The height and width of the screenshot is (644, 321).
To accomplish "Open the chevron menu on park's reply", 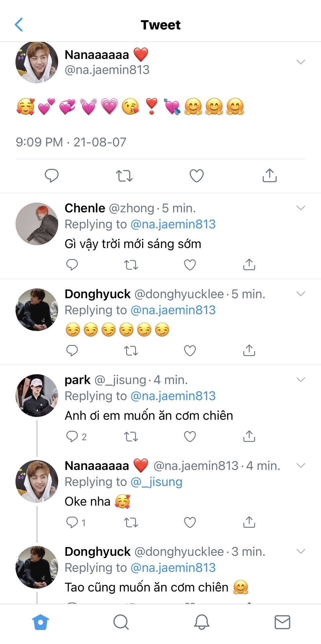I will tap(301, 380).
